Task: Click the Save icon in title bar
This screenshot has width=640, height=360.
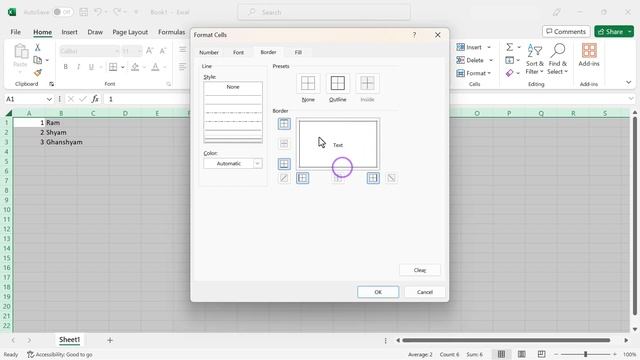Action: [x=84, y=12]
